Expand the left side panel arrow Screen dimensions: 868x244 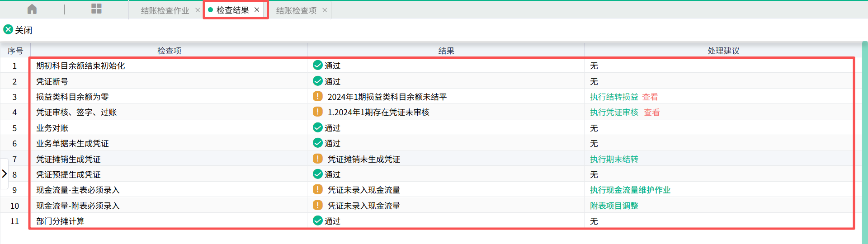5,174
